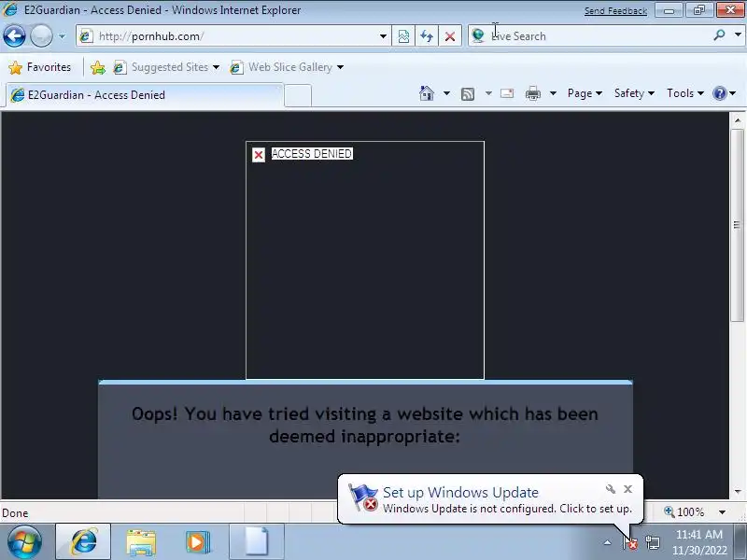The image size is (747, 560).
Task: Click the Print icon
Action: (532, 94)
